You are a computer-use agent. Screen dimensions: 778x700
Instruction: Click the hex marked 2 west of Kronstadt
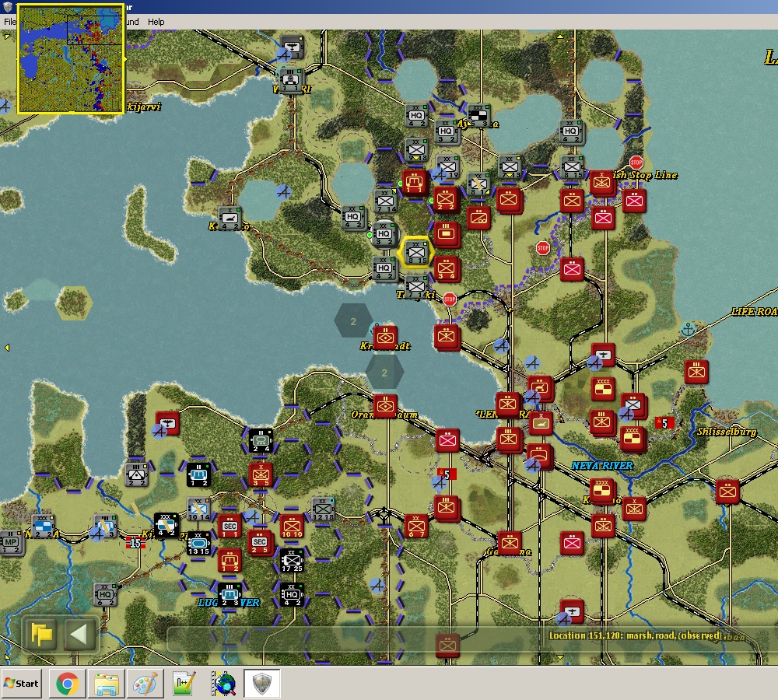pyautogui.click(x=353, y=321)
